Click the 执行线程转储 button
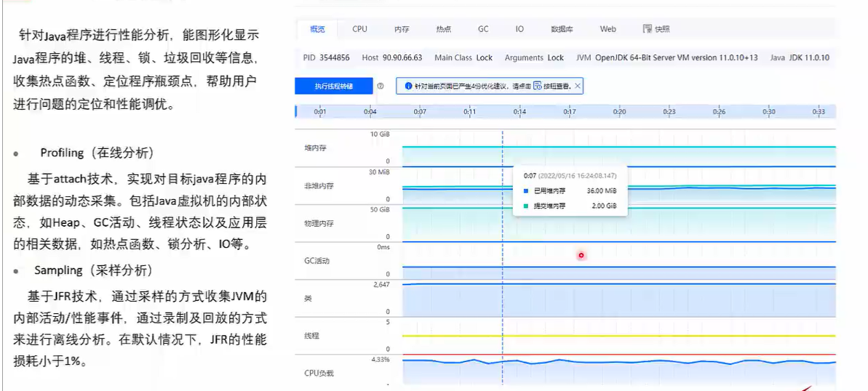 point(334,86)
